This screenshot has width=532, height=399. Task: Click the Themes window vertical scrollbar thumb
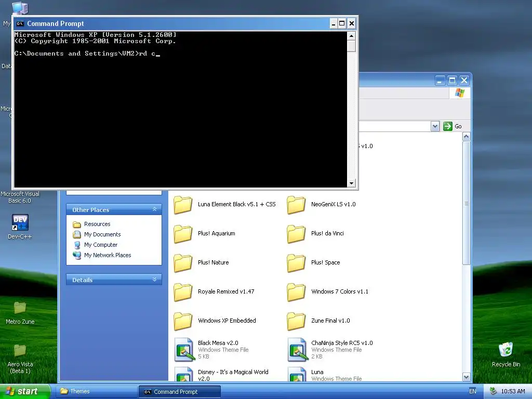[x=466, y=203]
